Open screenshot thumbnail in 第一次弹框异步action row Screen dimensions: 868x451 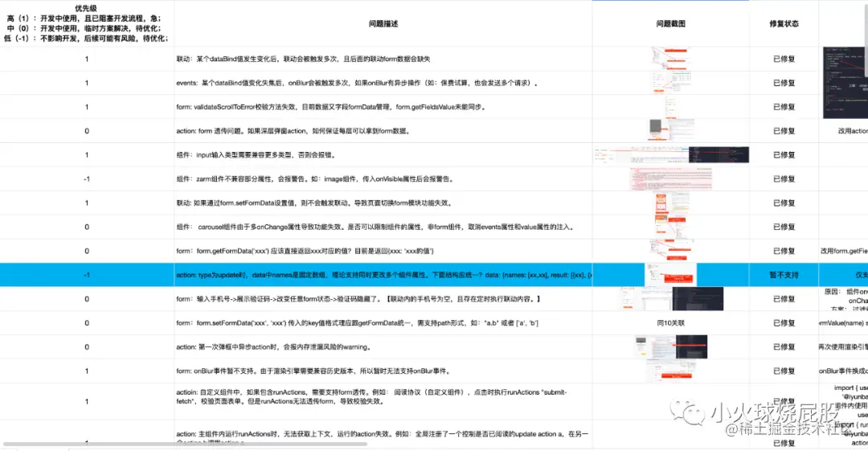pyautogui.click(x=671, y=346)
